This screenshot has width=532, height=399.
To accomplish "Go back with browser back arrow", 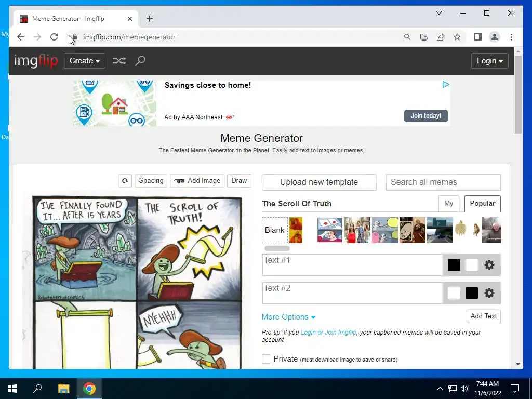I will (21, 37).
